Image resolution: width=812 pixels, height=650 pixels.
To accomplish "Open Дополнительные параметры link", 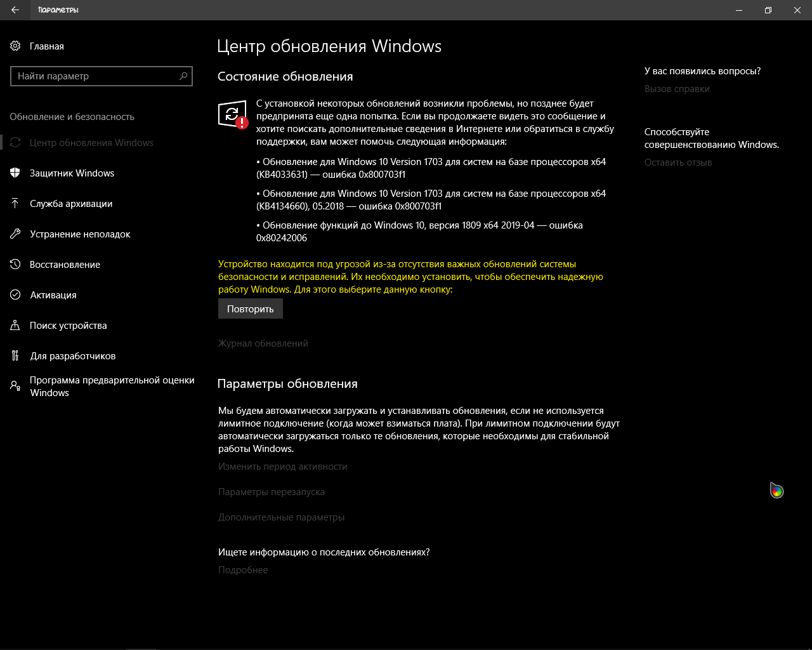I will (282, 517).
